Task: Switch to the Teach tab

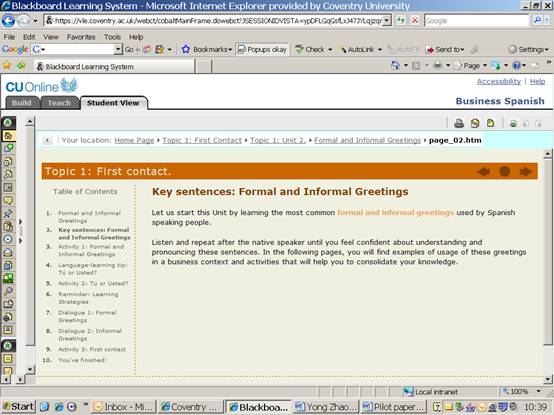Action: coord(59,103)
